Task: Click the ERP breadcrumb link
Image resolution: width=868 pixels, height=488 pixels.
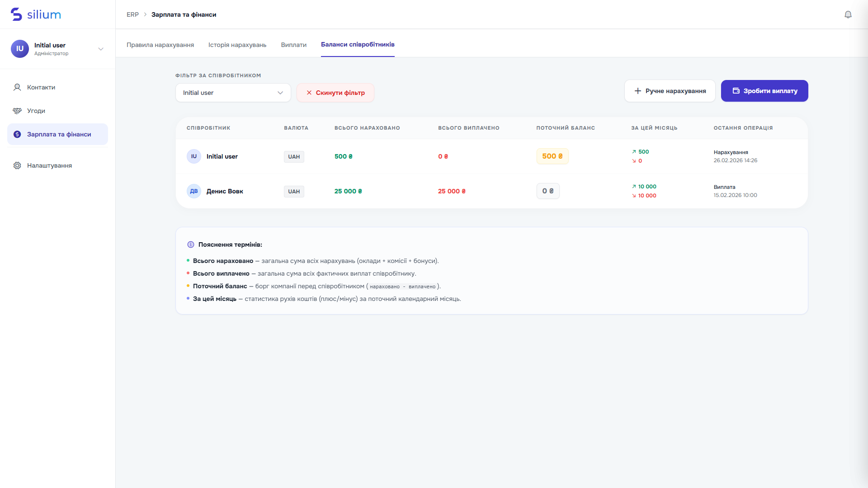Action: tap(132, 14)
